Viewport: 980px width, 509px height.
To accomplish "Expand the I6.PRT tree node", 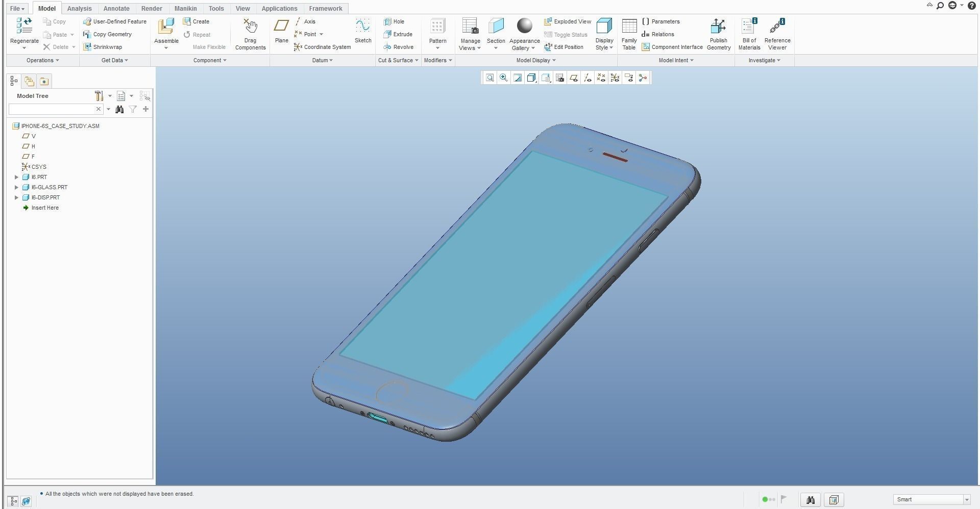I will click(x=16, y=177).
